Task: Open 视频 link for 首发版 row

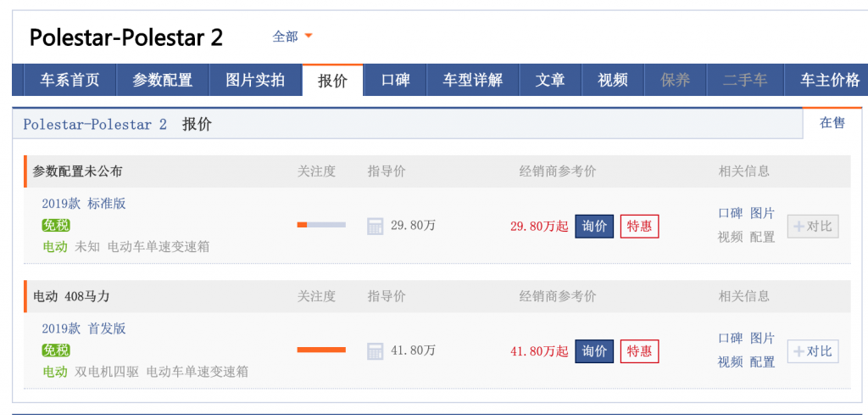Action: [730, 362]
